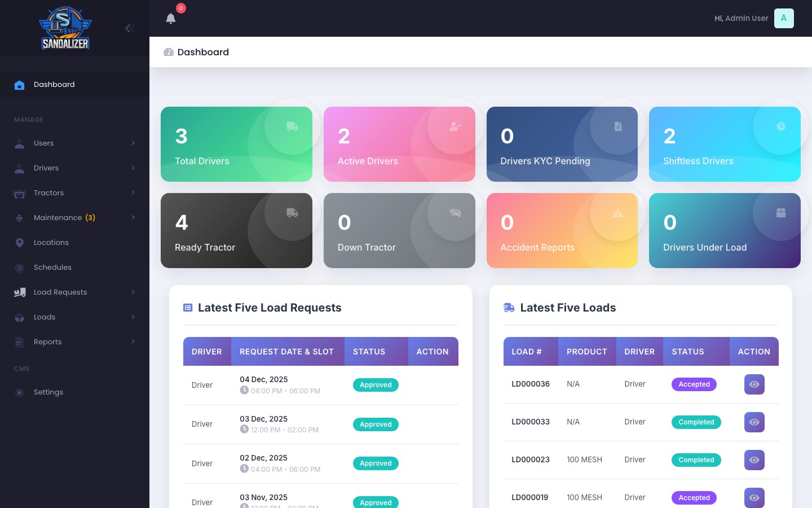Expand the Maintenance submenu
This screenshot has width=812, height=508.
[x=74, y=218]
